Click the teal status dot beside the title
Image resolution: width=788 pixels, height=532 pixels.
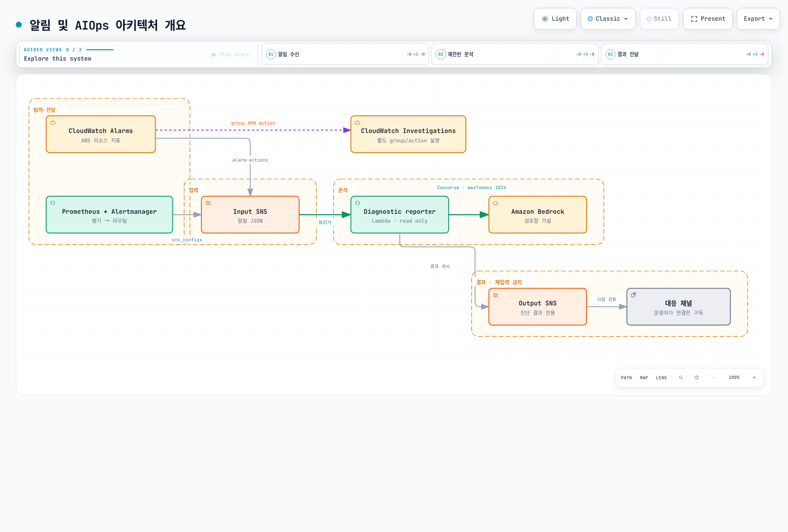(x=19, y=25)
